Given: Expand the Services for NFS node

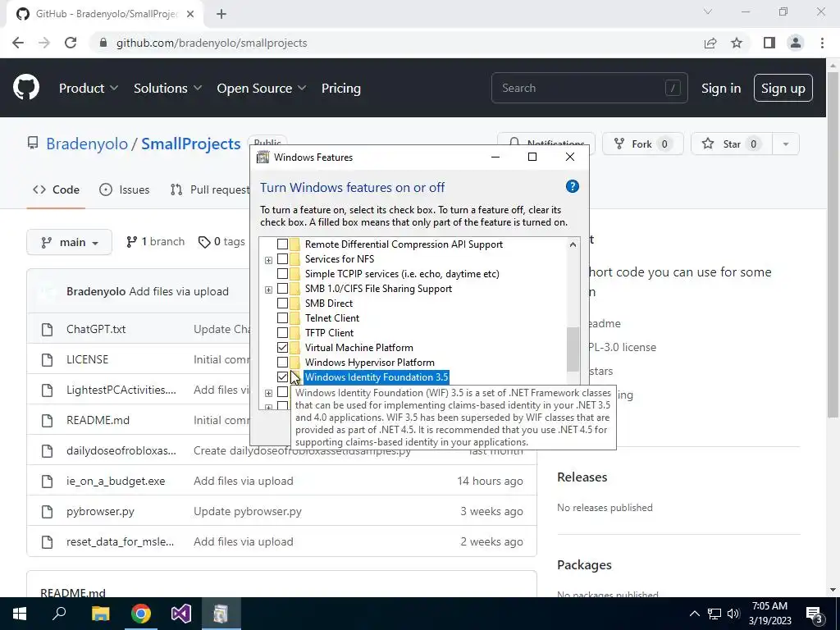Looking at the screenshot, I should coord(268,260).
